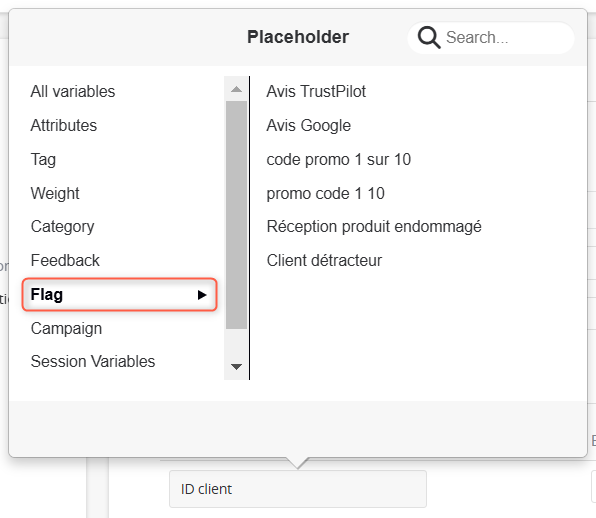The height and width of the screenshot is (518, 596).
Task: Select promo code 1 10 flag
Action: (x=326, y=193)
